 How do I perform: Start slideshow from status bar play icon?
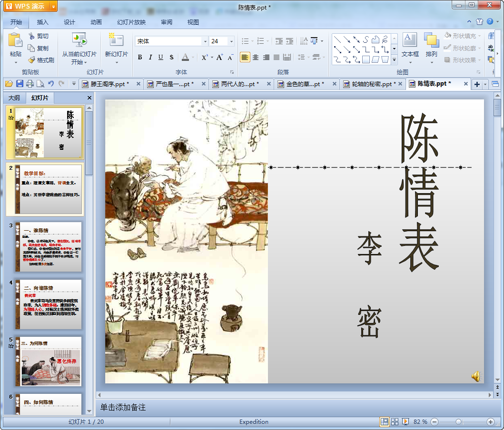tap(405, 422)
